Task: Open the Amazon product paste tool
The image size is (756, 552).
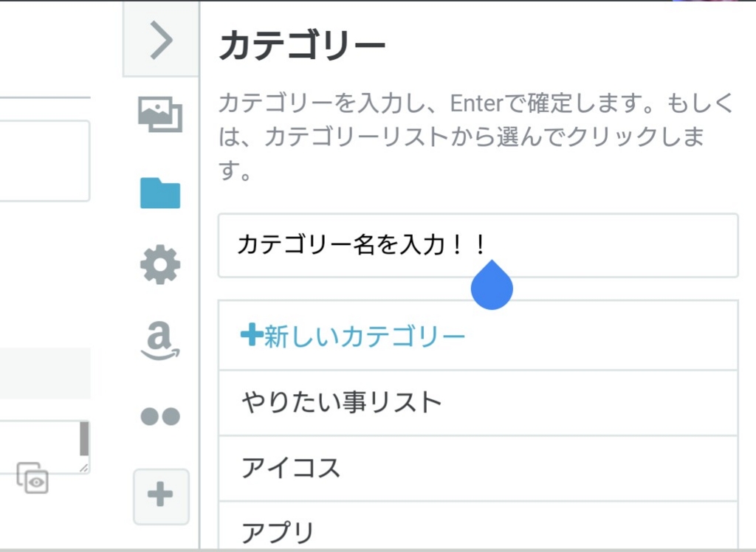Action: click(161, 341)
